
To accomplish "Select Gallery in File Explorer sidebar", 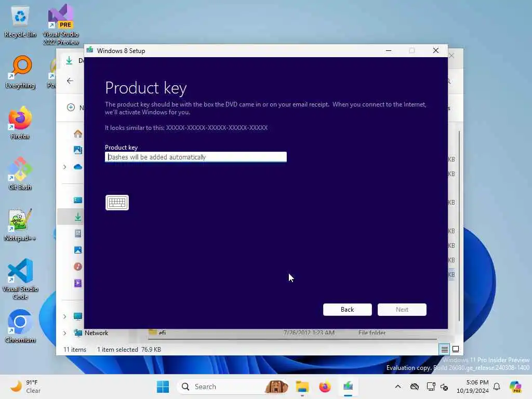I will pyautogui.click(x=78, y=150).
